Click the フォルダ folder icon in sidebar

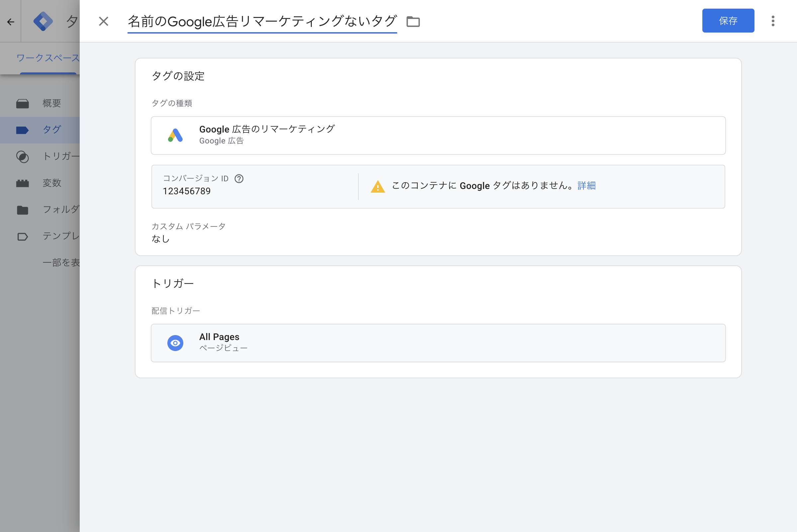[x=22, y=210]
